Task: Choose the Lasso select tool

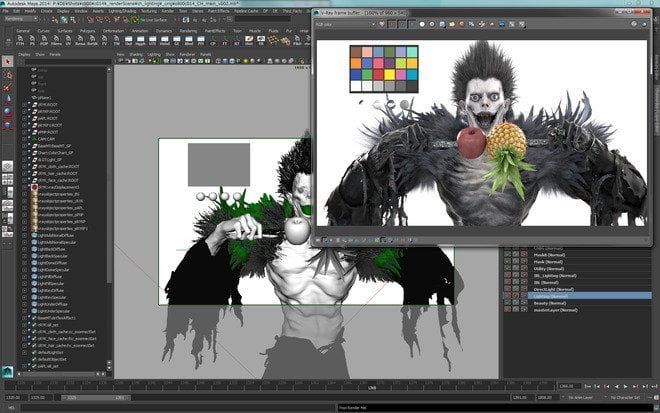Action: (x=8, y=75)
